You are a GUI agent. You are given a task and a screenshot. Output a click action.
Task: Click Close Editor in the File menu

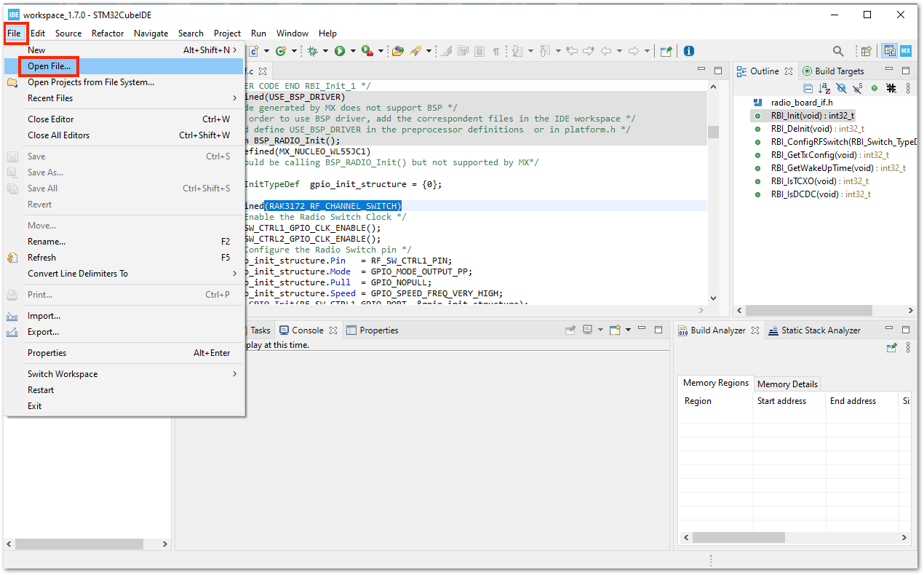(x=124, y=119)
